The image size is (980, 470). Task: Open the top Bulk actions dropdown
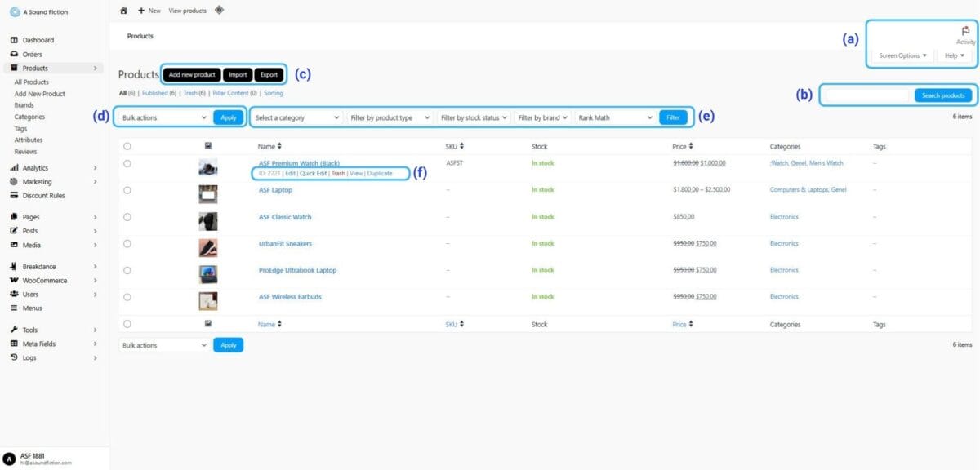pyautogui.click(x=163, y=117)
